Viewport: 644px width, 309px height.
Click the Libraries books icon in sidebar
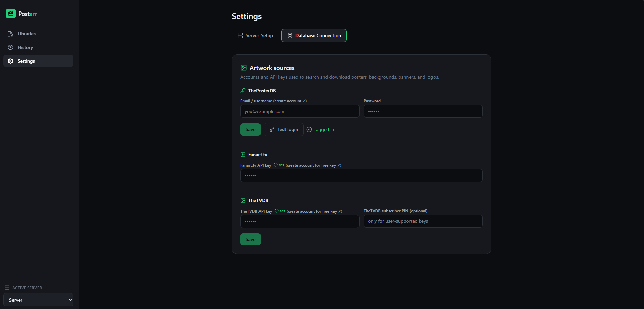pos(10,34)
